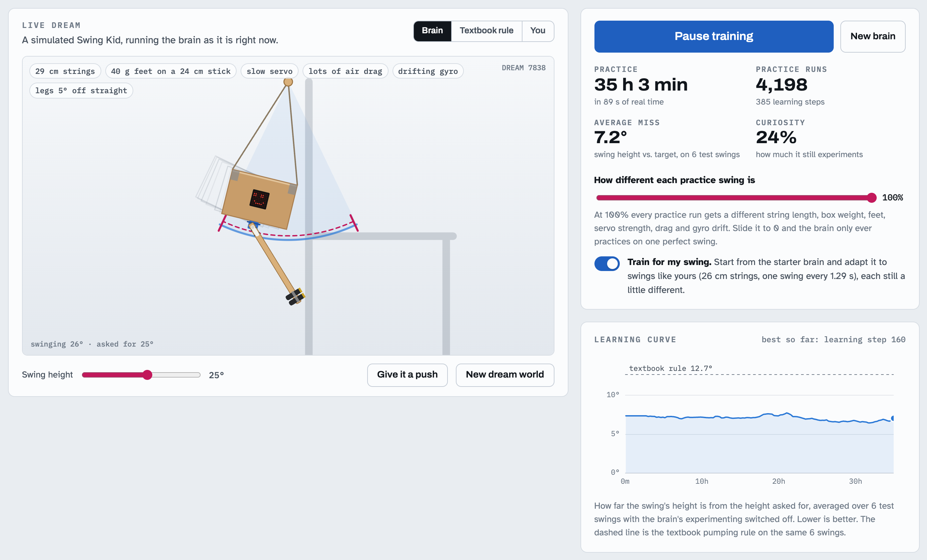The image size is (927, 560).
Task: Click the textbook rule 12.7° line label
Action: tap(670, 368)
